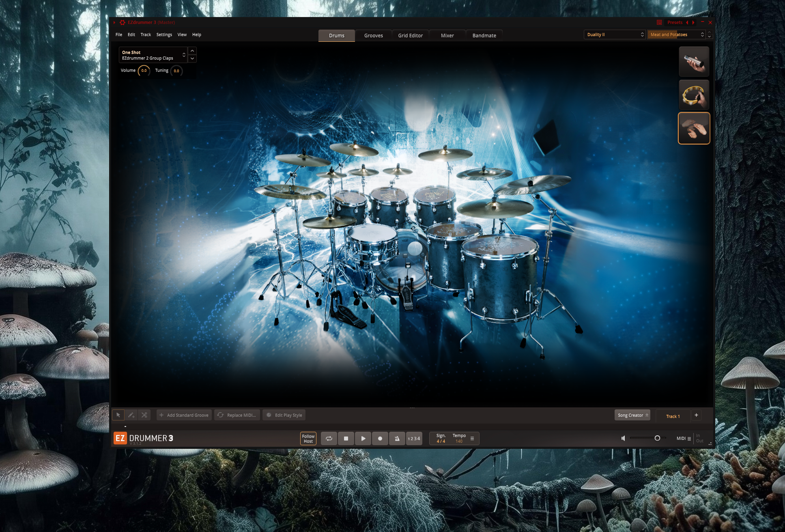Click the hand claps percussion icon
Screen dimensions: 785x532
(694, 128)
